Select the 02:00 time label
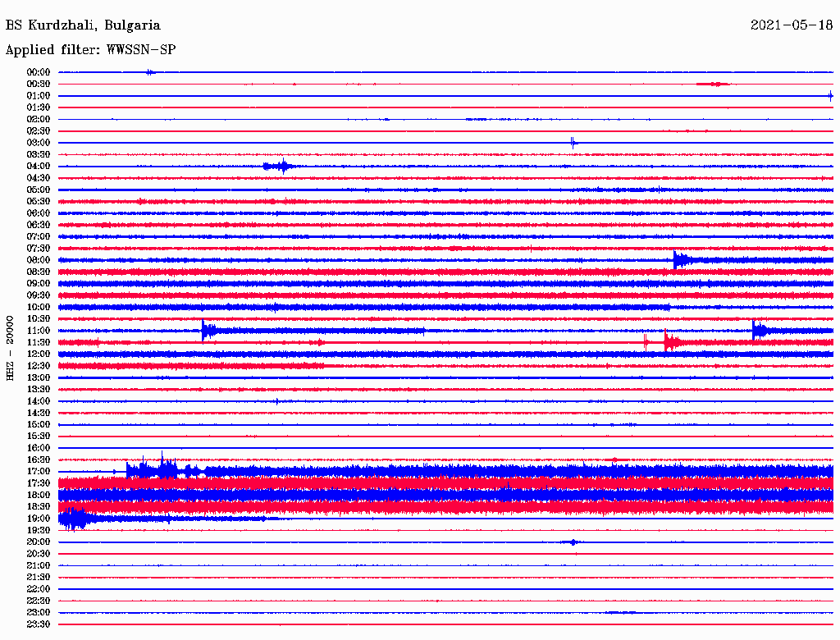The width and height of the screenshot is (840, 640). 39,119
